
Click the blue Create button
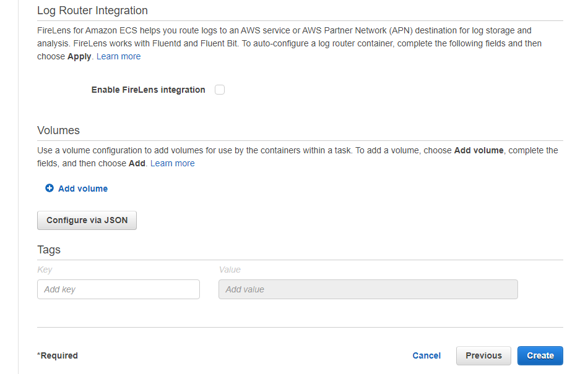pos(540,355)
